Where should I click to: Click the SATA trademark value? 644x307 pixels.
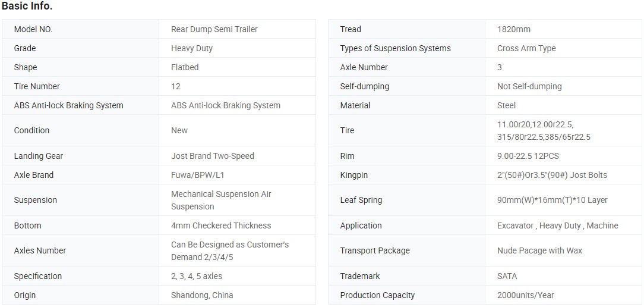coord(507,276)
